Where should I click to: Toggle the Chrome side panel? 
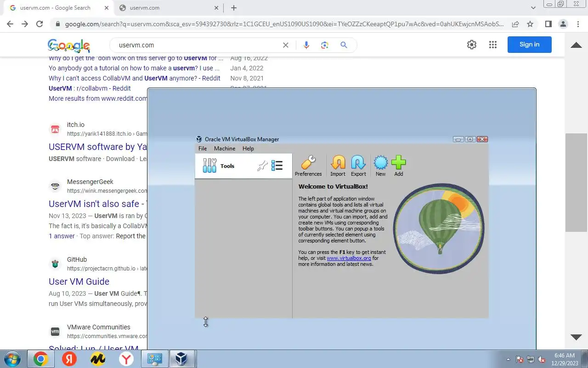pos(548,24)
